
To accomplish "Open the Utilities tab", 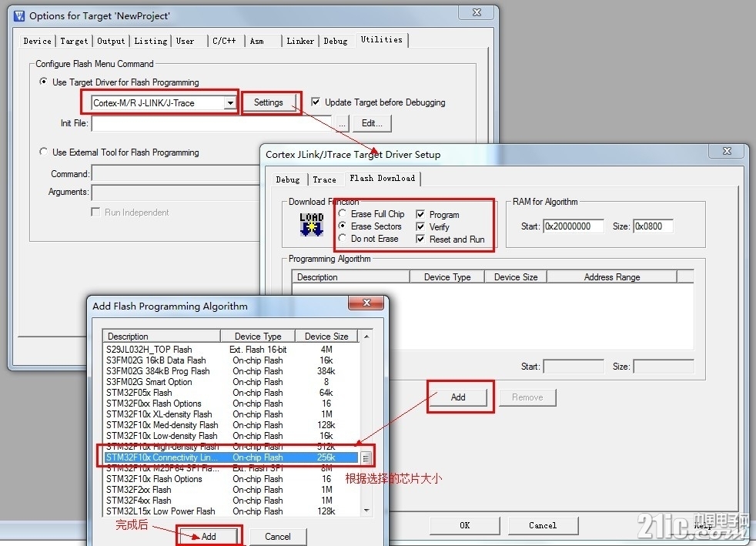I will pyautogui.click(x=381, y=39).
